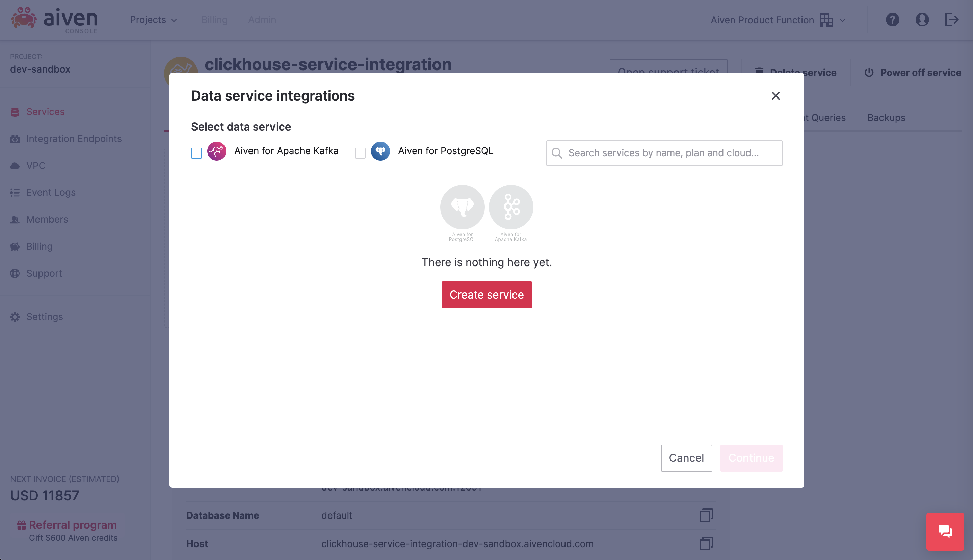Select the dev-sandbox project name

coord(40,69)
